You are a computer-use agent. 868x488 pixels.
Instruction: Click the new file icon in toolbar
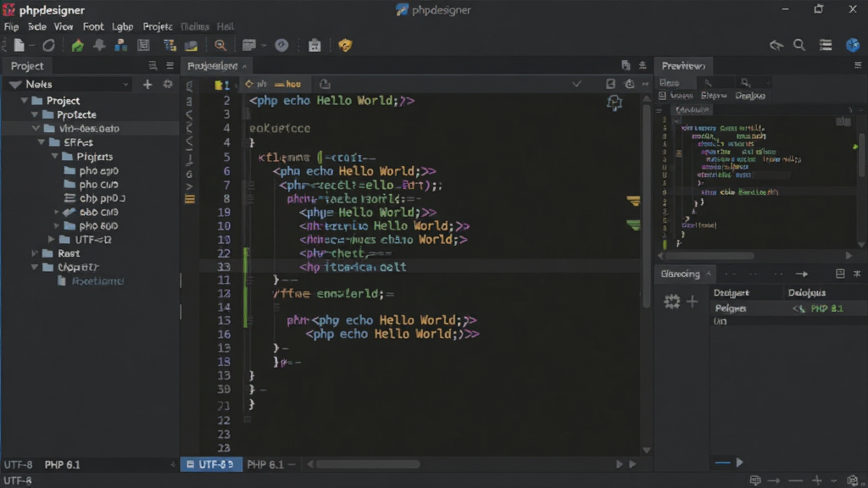pyautogui.click(x=19, y=46)
